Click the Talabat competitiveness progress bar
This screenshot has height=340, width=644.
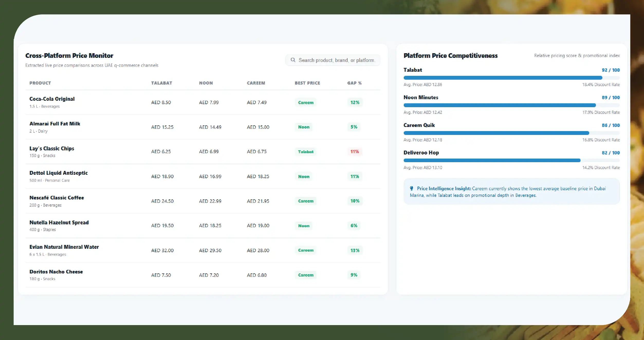coord(511,78)
